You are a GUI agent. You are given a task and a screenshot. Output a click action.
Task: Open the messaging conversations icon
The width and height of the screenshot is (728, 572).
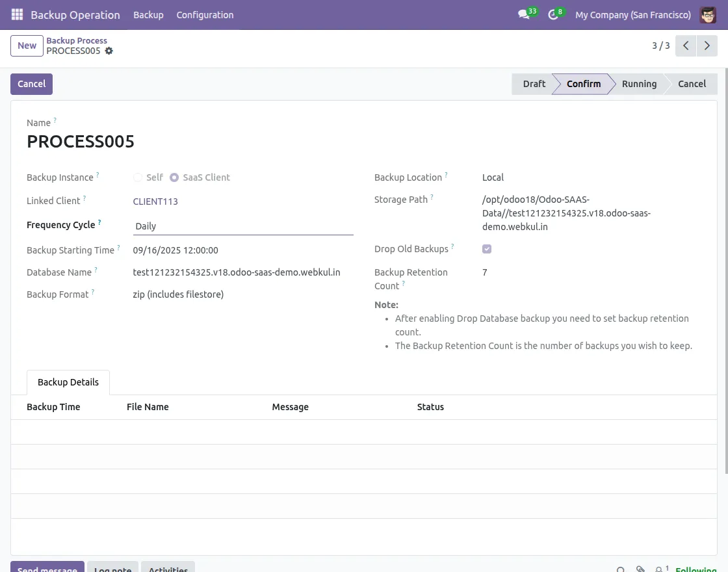(524, 15)
